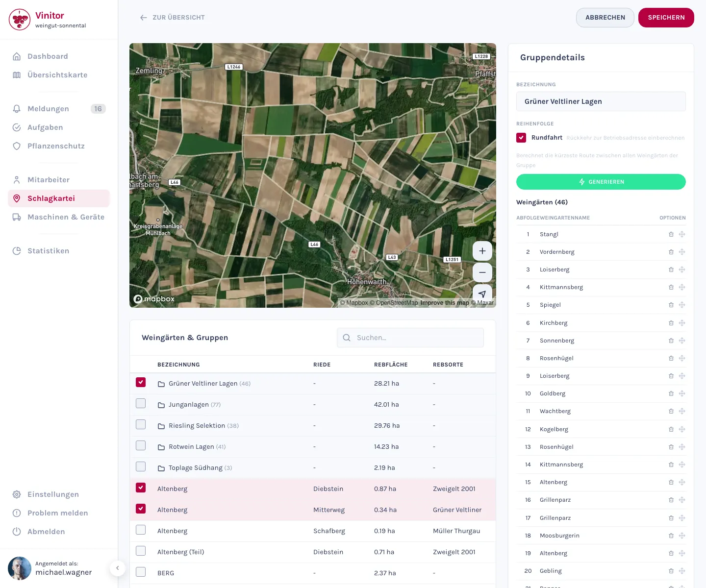
Task: Check the Rotwein Lagen checkbox
Action: pos(141,445)
